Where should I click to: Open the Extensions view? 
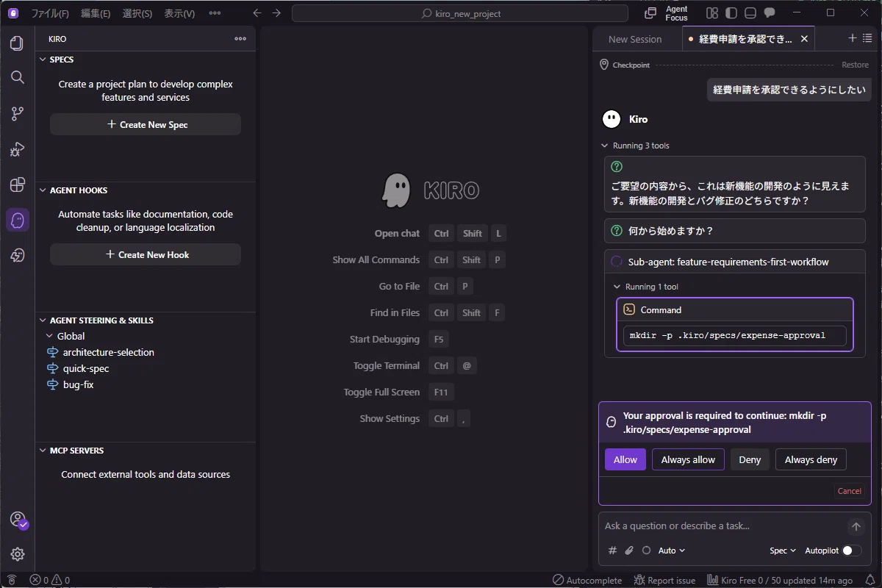point(17,184)
